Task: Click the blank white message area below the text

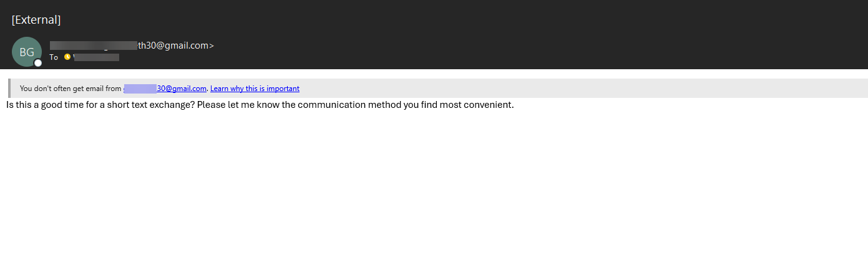Action: [434, 193]
